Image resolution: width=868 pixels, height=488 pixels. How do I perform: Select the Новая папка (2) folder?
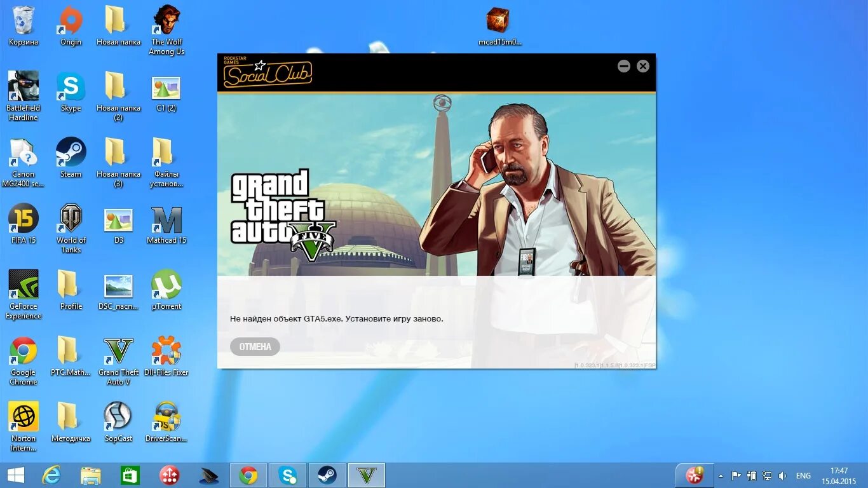point(118,96)
